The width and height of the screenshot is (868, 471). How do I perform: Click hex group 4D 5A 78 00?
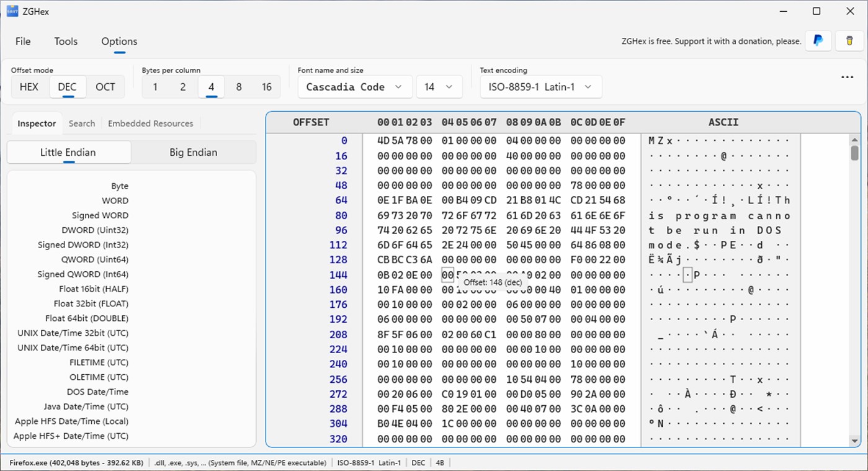[405, 141]
